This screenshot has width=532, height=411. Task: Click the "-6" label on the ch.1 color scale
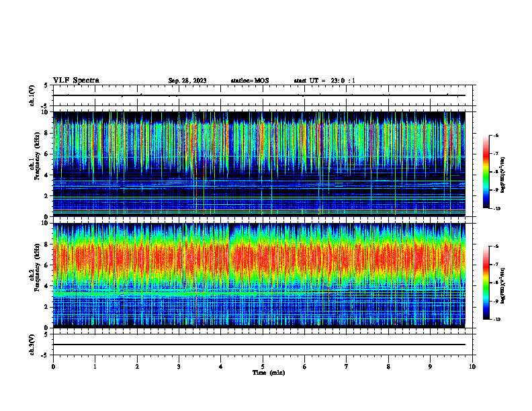[496, 135]
